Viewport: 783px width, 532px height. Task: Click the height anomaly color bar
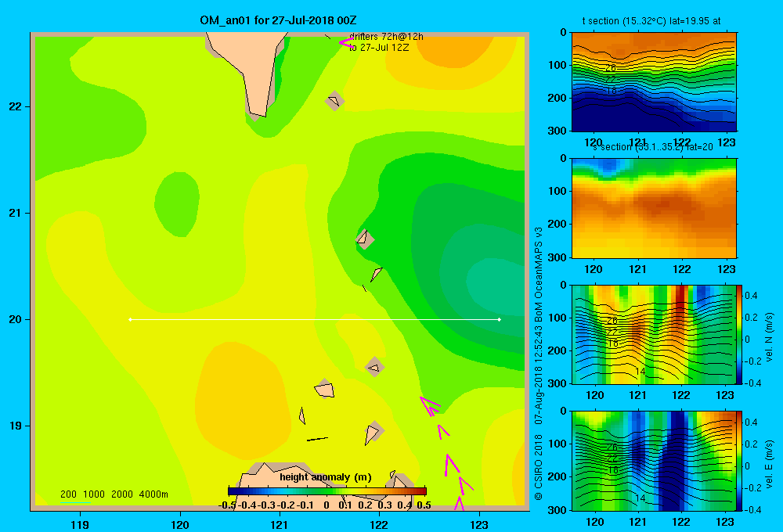pyautogui.click(x=327, y=491)
